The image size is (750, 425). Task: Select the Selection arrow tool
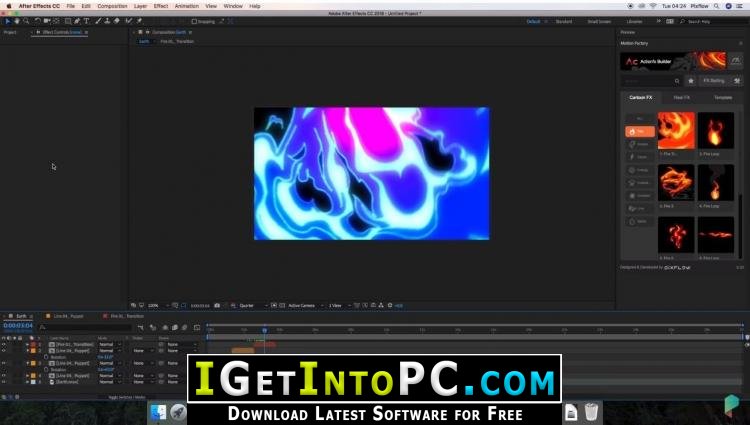pyautogui.click(x=8, y=21)
